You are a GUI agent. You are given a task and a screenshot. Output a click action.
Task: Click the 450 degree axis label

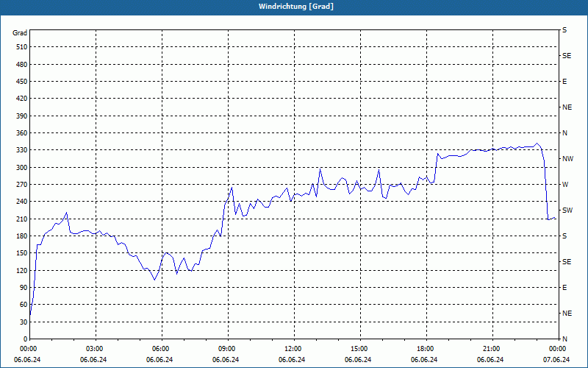22,82
